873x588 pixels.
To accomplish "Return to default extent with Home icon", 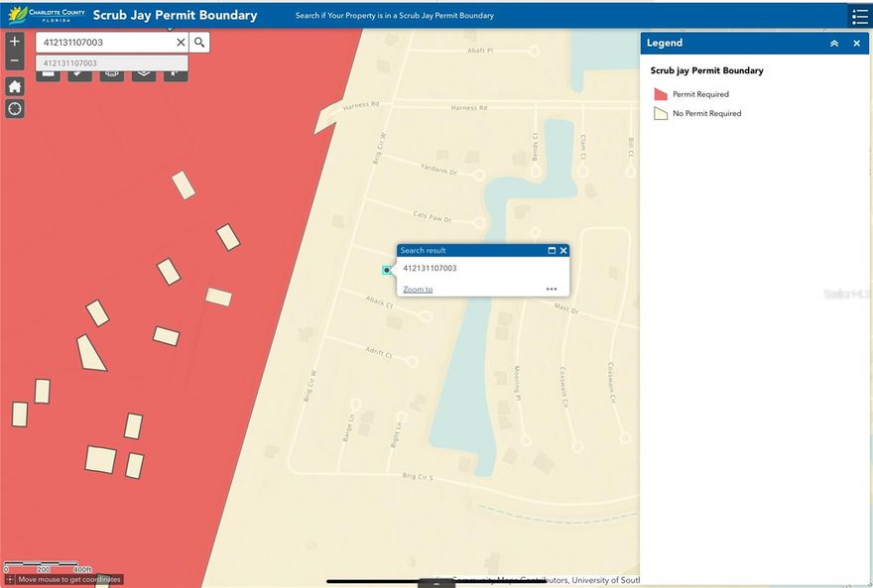I will tap(14, 86).
